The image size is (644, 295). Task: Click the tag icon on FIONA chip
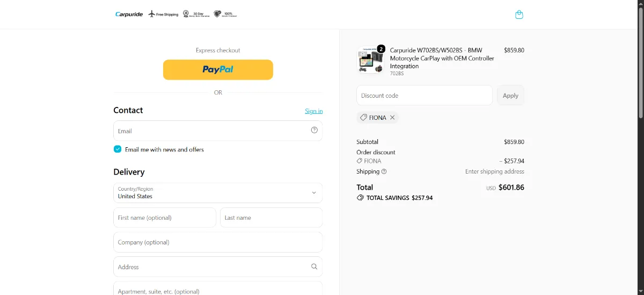pos(363,118)
